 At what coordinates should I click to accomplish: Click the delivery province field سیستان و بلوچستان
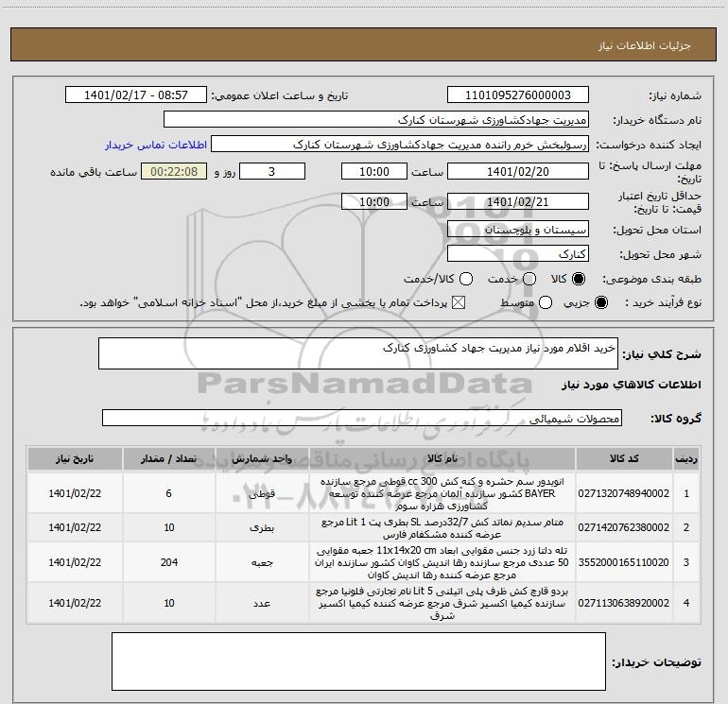[518, 230]
